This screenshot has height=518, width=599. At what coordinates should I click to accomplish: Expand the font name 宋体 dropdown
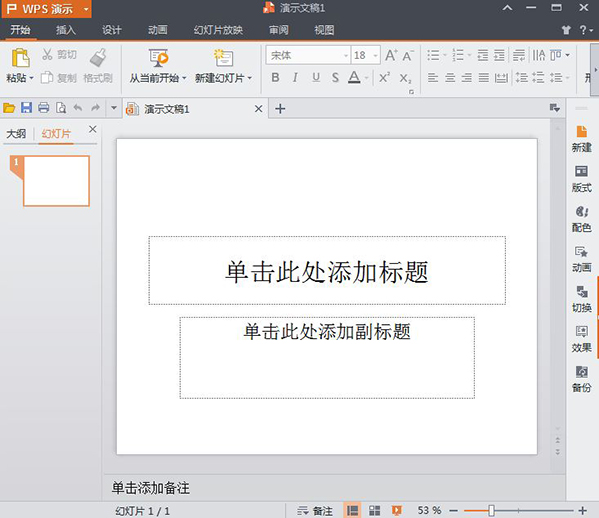(346, 56)
